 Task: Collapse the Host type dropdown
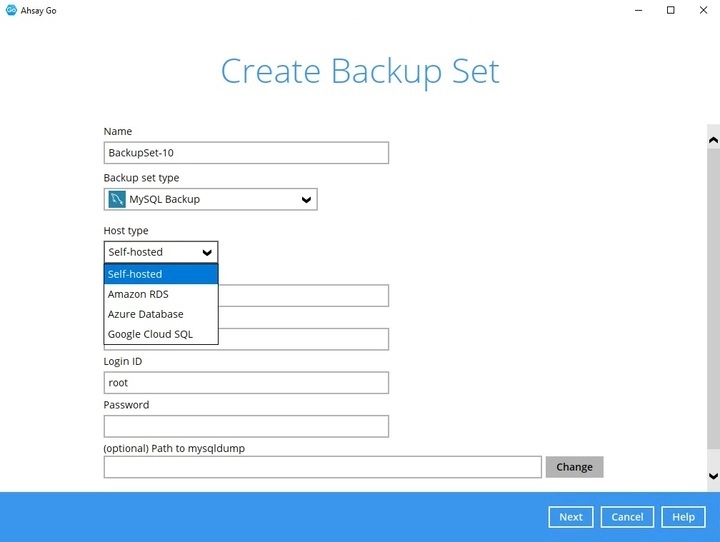click(x=207, y=252)
